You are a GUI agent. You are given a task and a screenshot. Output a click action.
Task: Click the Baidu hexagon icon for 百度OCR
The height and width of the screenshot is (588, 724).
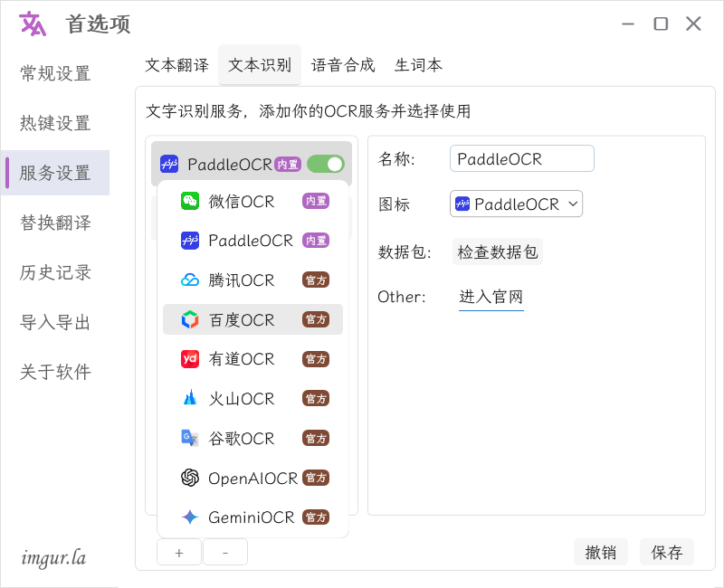click(190, 319)
